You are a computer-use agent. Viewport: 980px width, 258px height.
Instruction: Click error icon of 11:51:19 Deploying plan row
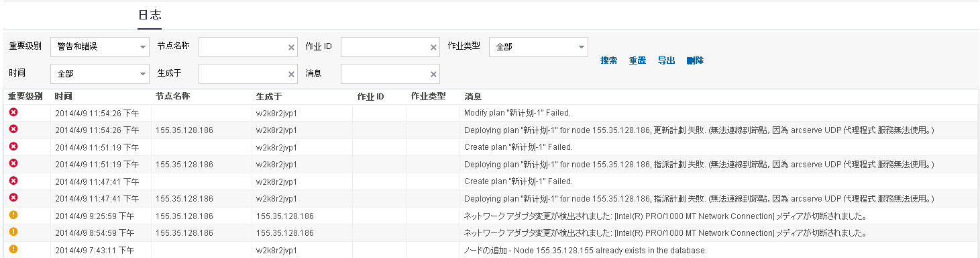(x=13, y=163)
